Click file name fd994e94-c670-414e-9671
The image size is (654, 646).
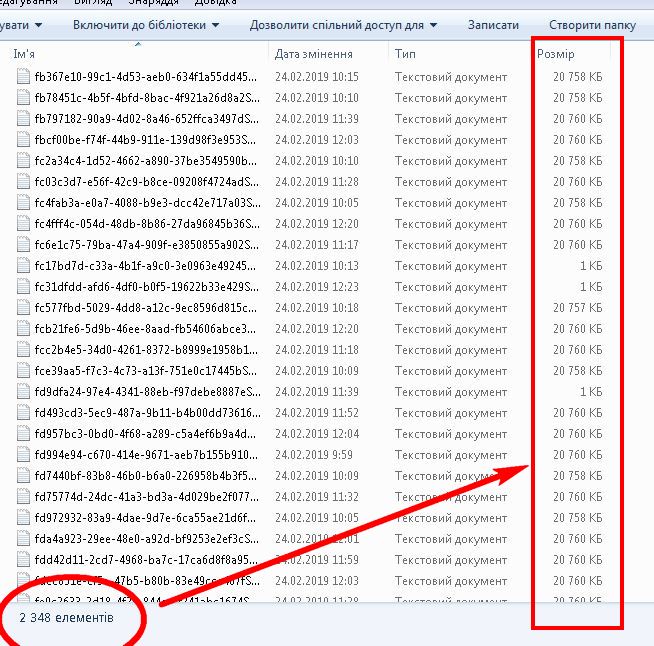[x=146, y=455]
